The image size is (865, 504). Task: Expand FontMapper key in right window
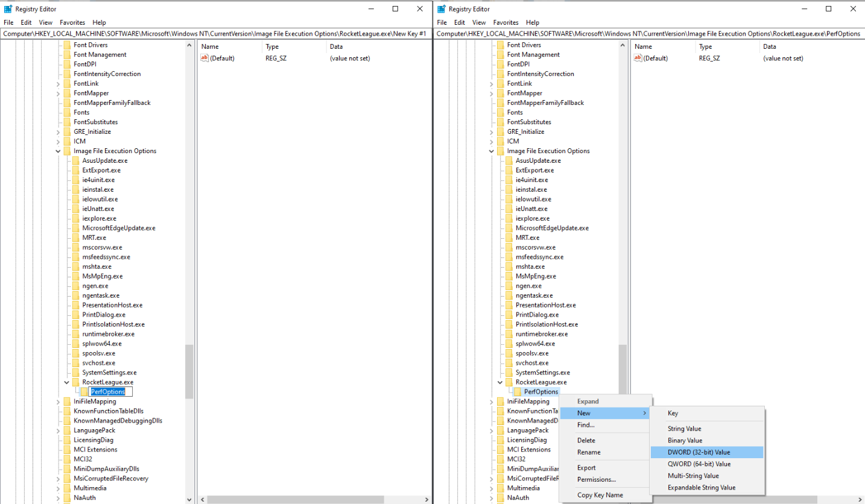(x=492, y=93)
